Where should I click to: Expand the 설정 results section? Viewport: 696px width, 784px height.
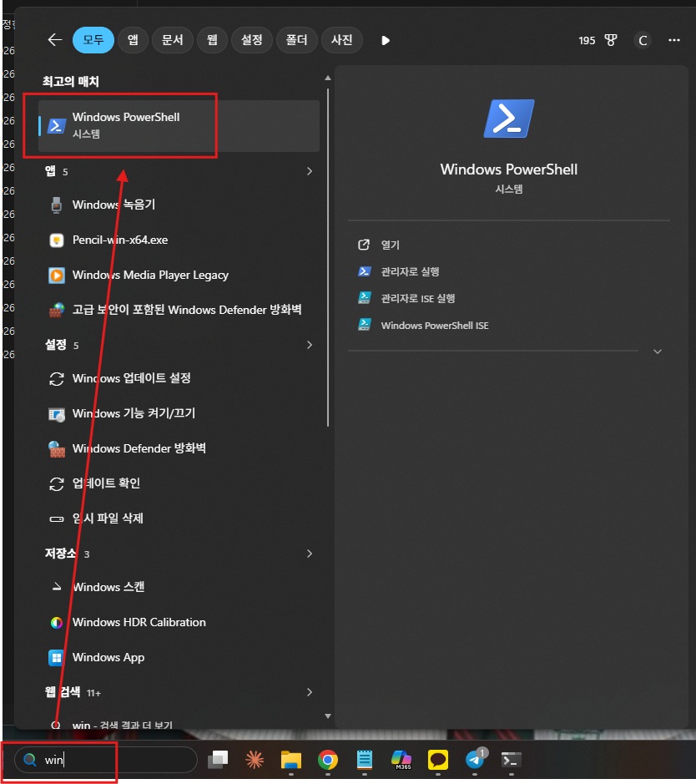[310, 345]
